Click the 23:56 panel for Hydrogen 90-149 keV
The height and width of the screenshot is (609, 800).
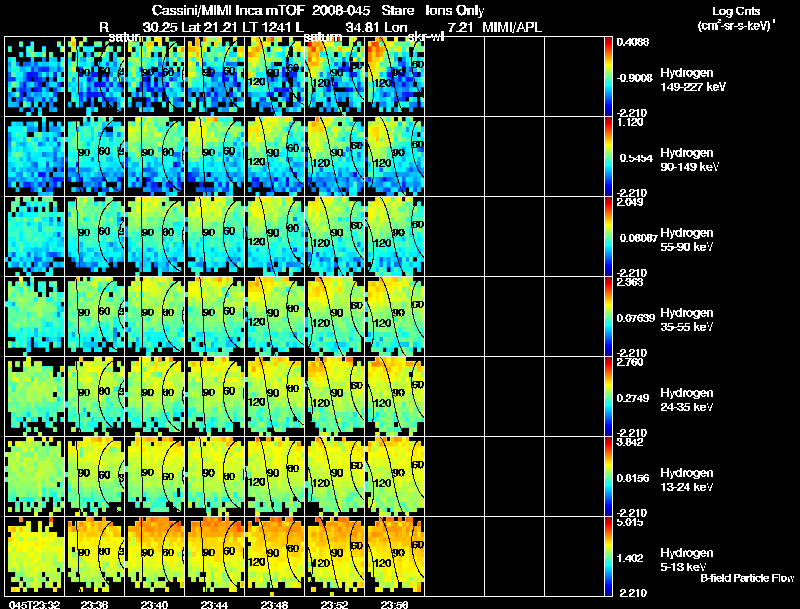(395, 157)
